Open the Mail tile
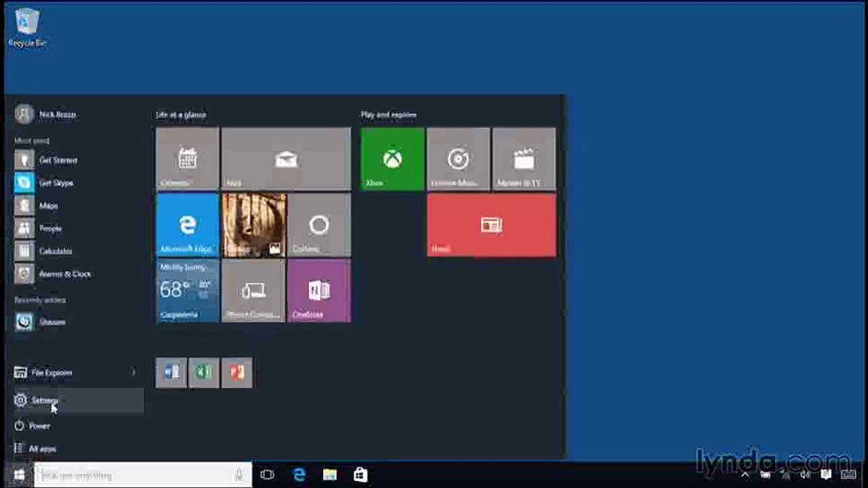The width and height of the screenshot is (868, 488). point(286,159)
